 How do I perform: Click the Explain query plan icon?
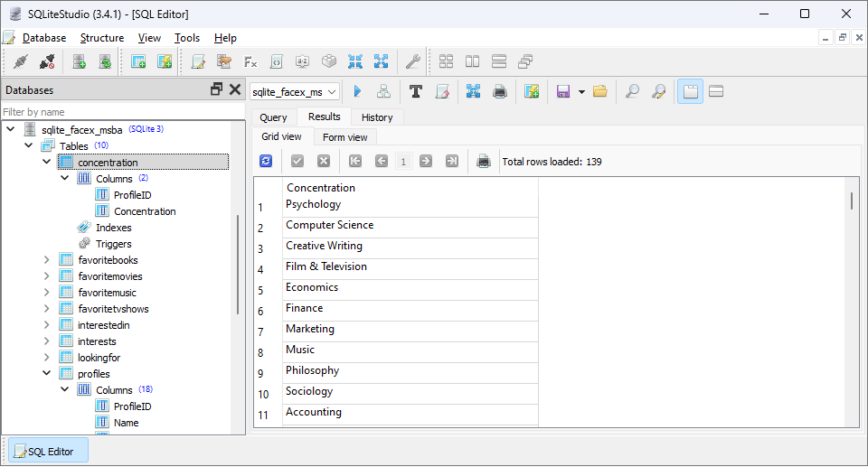(x=383, y=91)
